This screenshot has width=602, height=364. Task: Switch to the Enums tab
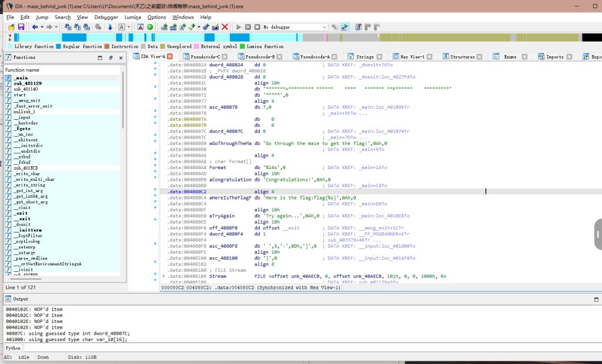[x=510, y=57]
